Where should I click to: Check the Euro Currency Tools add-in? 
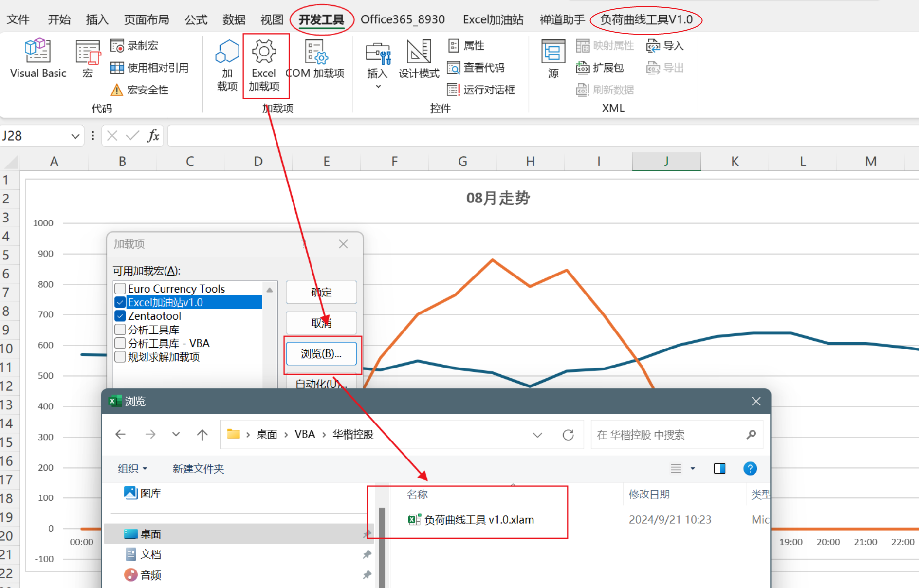tap(120, 289)
